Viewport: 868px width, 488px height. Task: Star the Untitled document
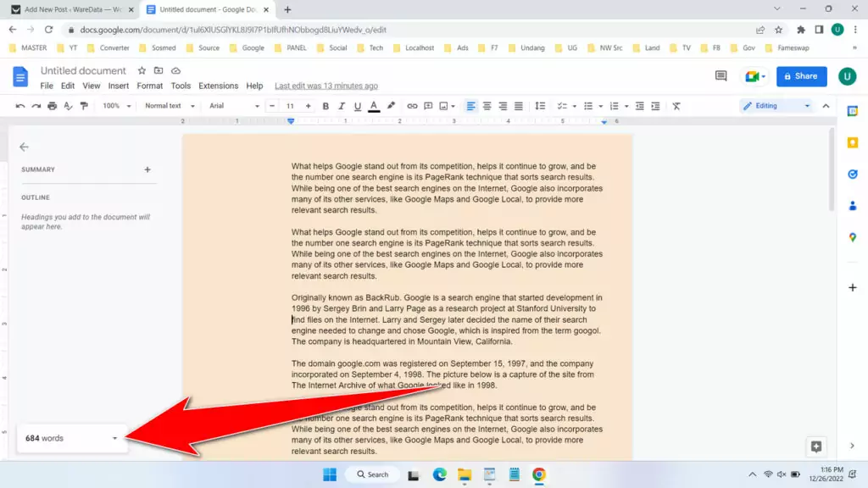pos(142,71)
